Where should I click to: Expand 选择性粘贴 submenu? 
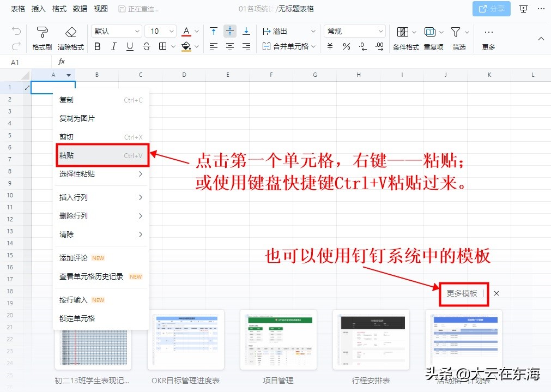[101, 174]
